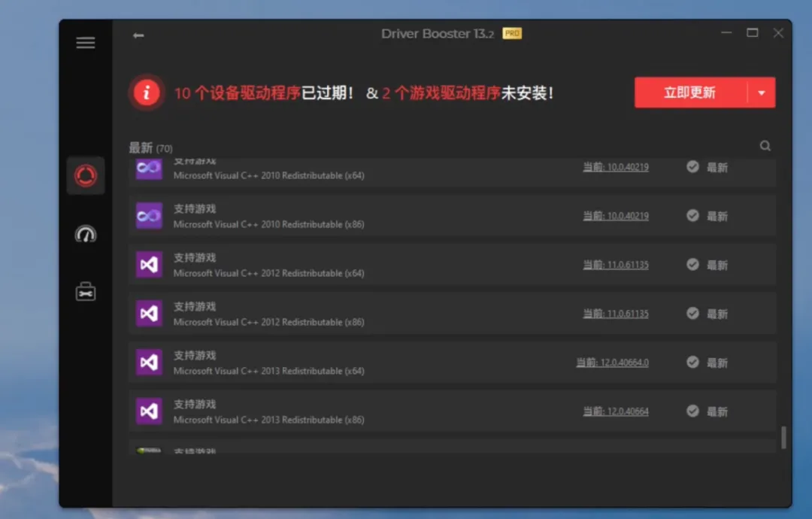
Task: Open version link 11.0.61135 for 2012 (x86)
Action: [616, 314]
